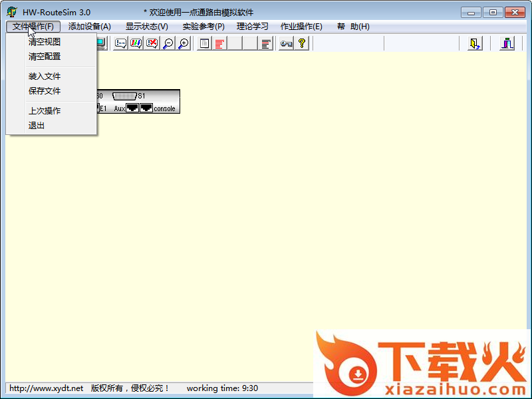The width and height of the screenshot is (532, 399).
Task: Click the list document toolbar icon
Action: point(204,43)
